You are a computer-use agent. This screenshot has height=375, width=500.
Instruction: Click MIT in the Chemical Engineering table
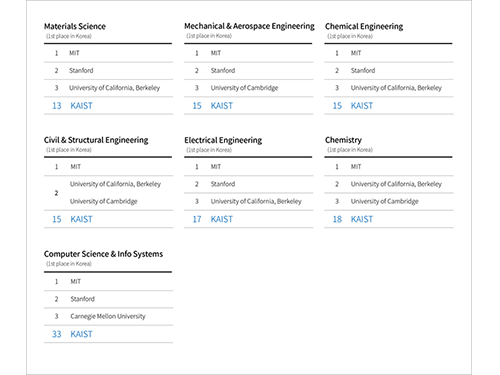(356, 53)
